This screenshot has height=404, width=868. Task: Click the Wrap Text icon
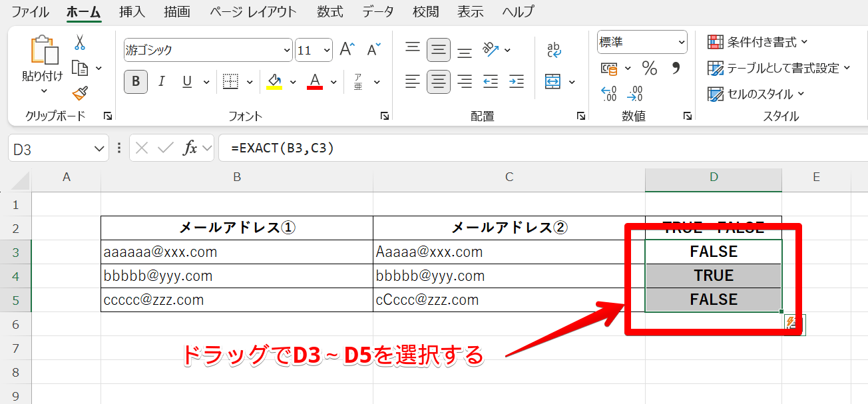[554, 49]
